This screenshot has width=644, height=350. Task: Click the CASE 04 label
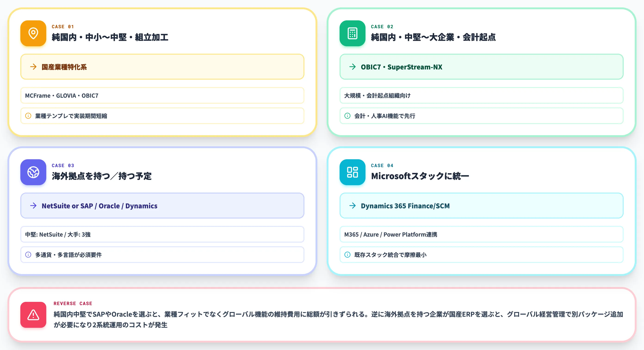coord(382,165)
